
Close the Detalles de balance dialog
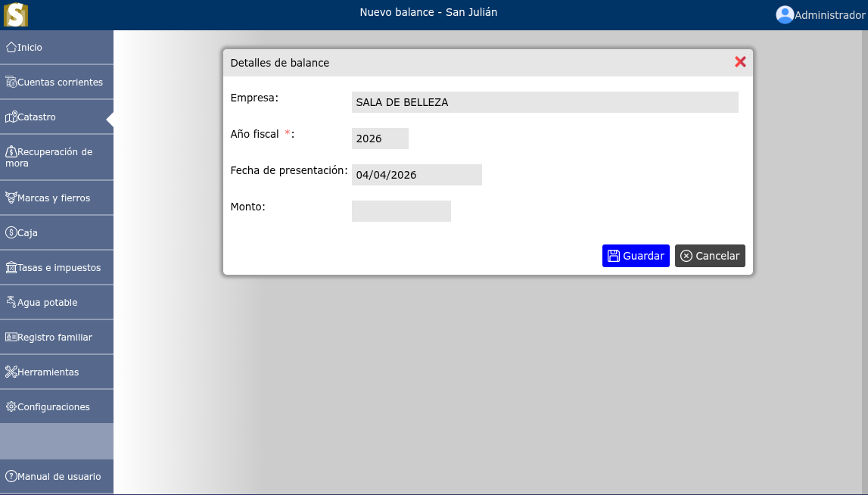(x=740, y=62)
